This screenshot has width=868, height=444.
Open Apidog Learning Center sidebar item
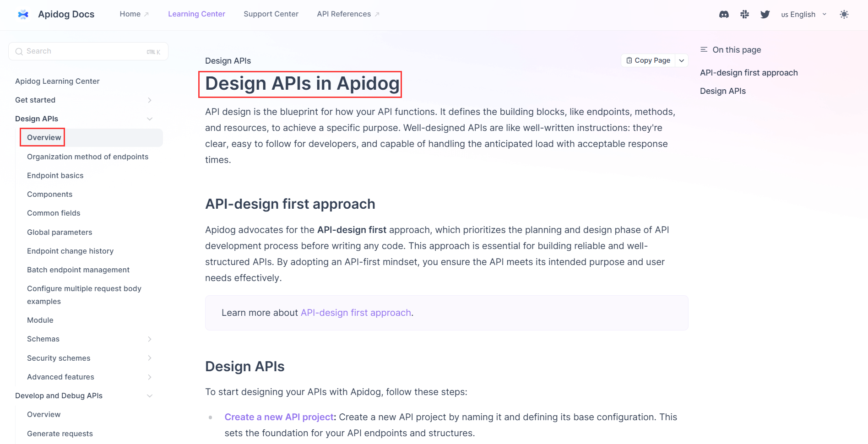[57, 81]
